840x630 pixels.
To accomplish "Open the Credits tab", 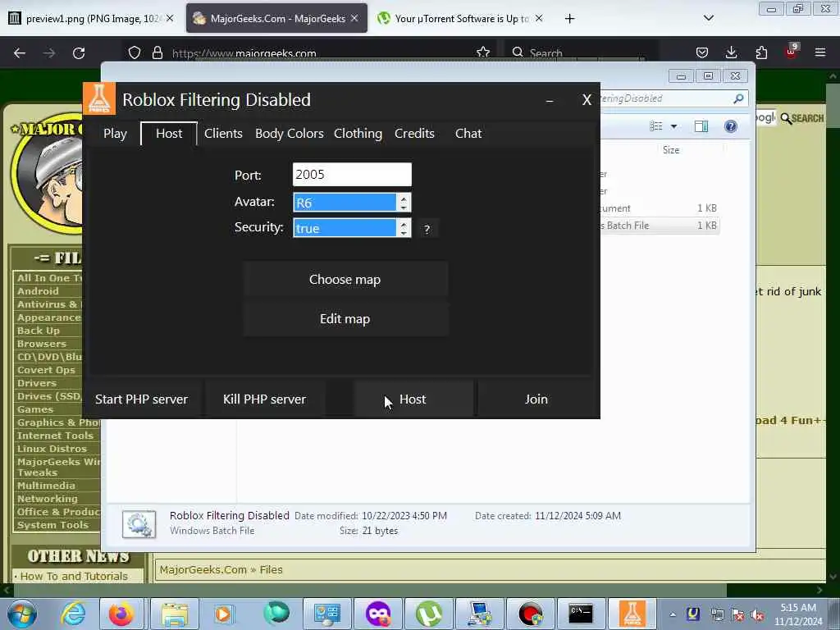I will pos(414,134).
